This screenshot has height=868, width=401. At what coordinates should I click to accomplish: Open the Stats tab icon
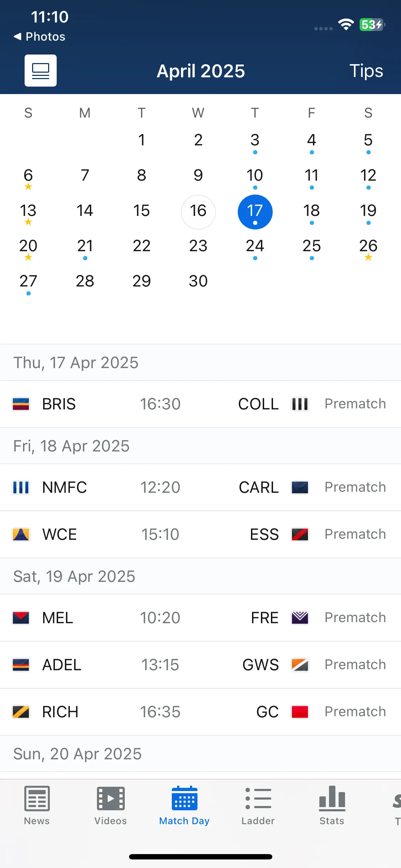[x=332, y=797]
